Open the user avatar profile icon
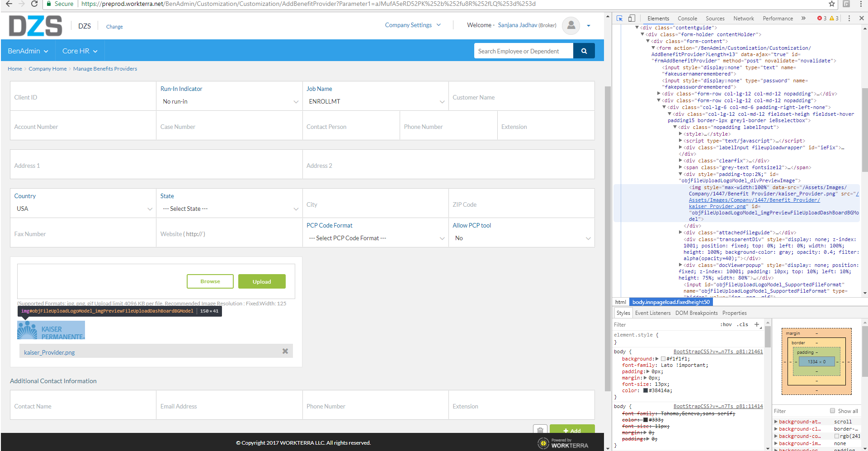Image resolution: width=868 pixels, height=451 pixels. pos(571,25)
